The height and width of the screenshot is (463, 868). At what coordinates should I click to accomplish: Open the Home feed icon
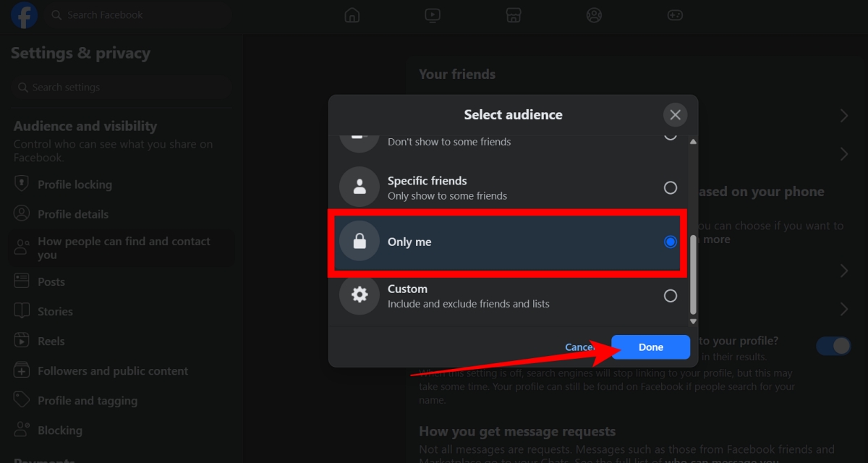click(x=352, y=15)
